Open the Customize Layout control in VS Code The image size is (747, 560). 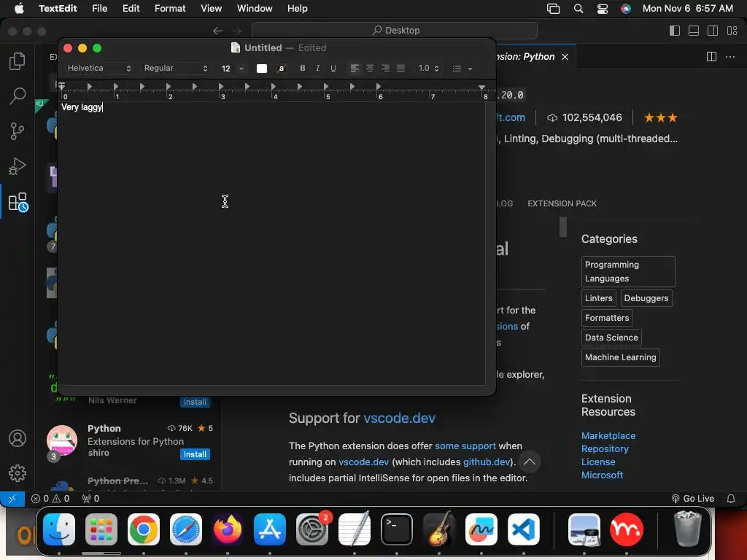tap(732, 31)
